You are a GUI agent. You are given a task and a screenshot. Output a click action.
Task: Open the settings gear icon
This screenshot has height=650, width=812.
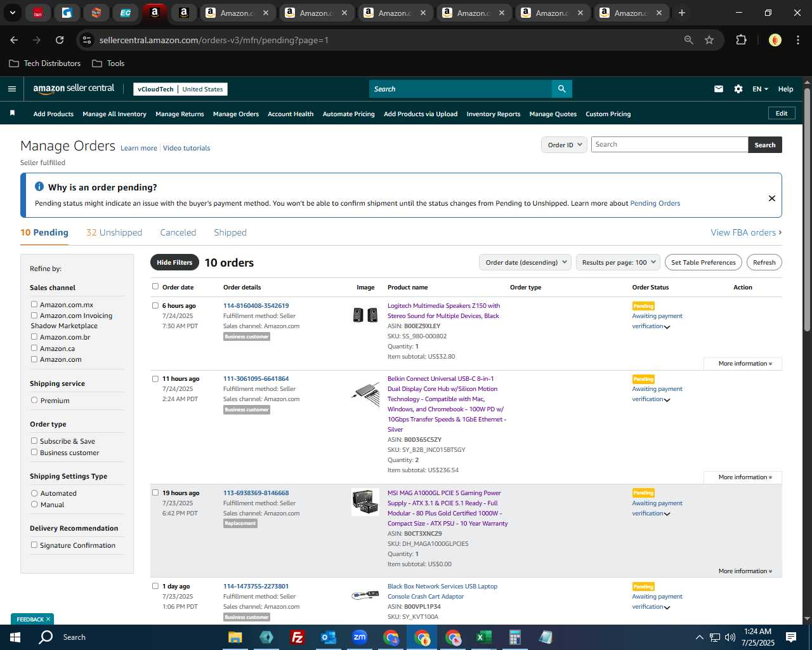click(738, 89)
